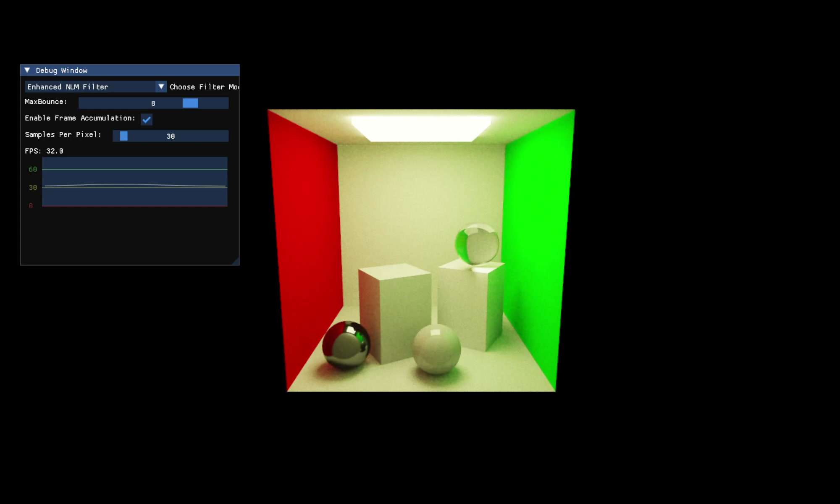
Task: Collapse the Debug Window using its triangle
Action: point(27,70)
